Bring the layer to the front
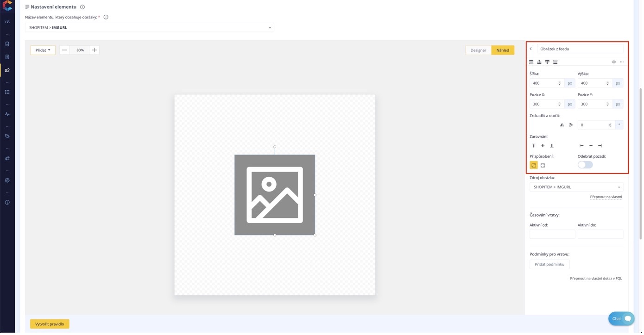 (532, 62)
